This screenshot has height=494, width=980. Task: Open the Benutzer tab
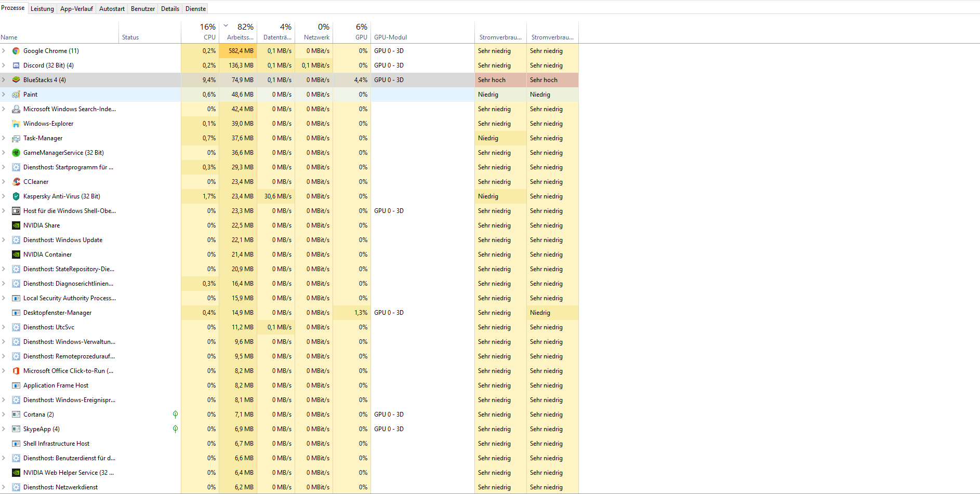click(x=143, y=9)
